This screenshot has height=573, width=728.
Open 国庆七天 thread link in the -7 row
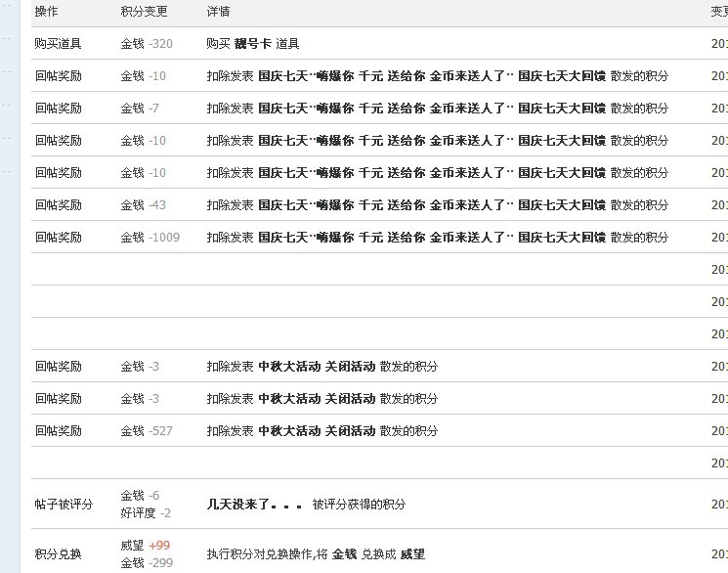432,109
